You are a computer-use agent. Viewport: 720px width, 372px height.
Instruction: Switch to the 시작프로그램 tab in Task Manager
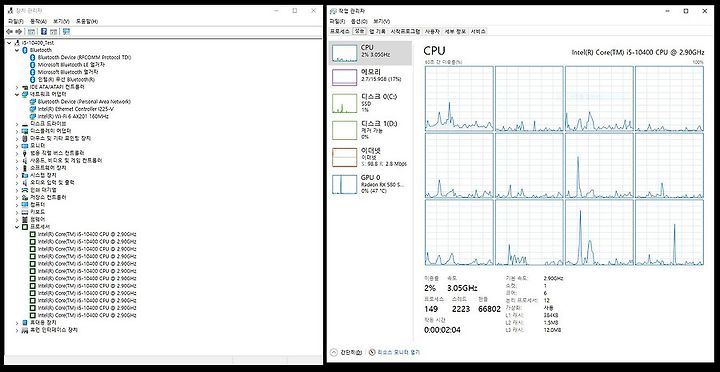(405, 31)
